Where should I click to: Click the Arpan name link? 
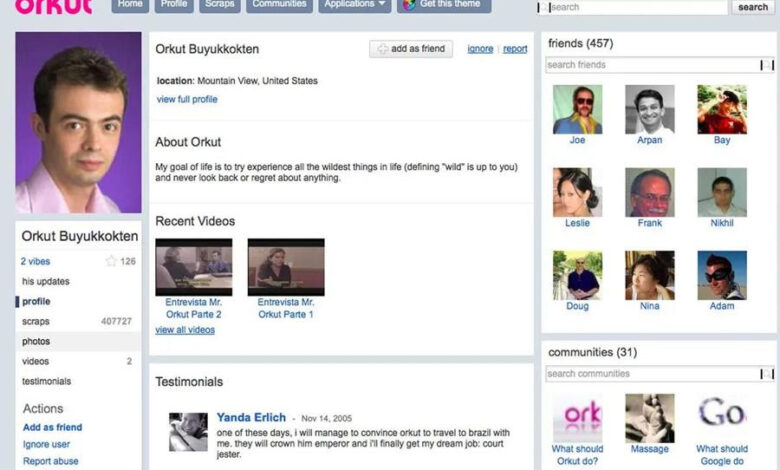(650, 140)
